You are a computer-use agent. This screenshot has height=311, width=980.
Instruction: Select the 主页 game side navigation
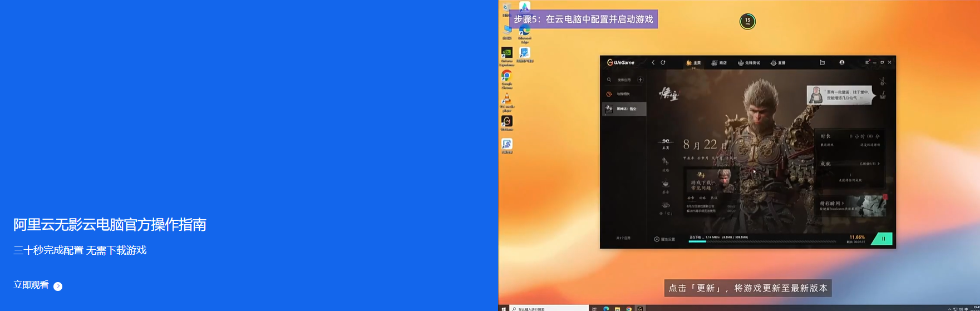(x=666, y=144)
